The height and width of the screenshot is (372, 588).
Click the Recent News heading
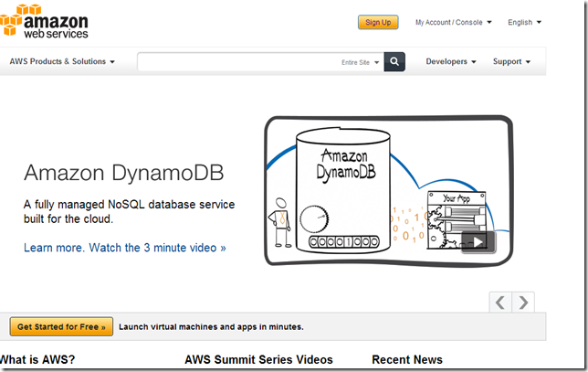[407, 360]
